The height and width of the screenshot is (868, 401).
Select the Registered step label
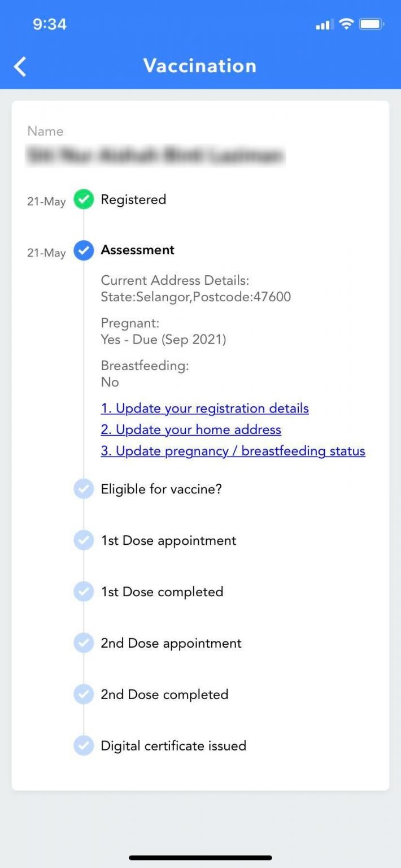133,199
